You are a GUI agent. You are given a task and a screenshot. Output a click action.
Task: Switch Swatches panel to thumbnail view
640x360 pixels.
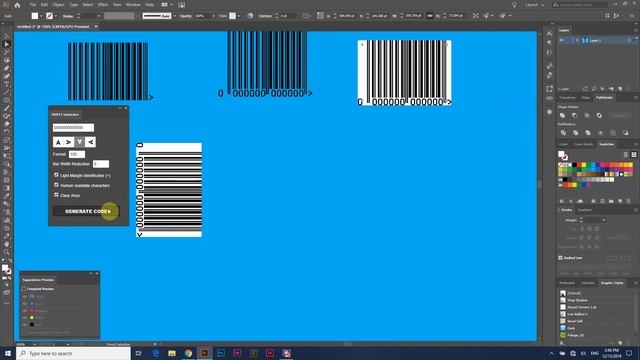click(x=634, y=155)
